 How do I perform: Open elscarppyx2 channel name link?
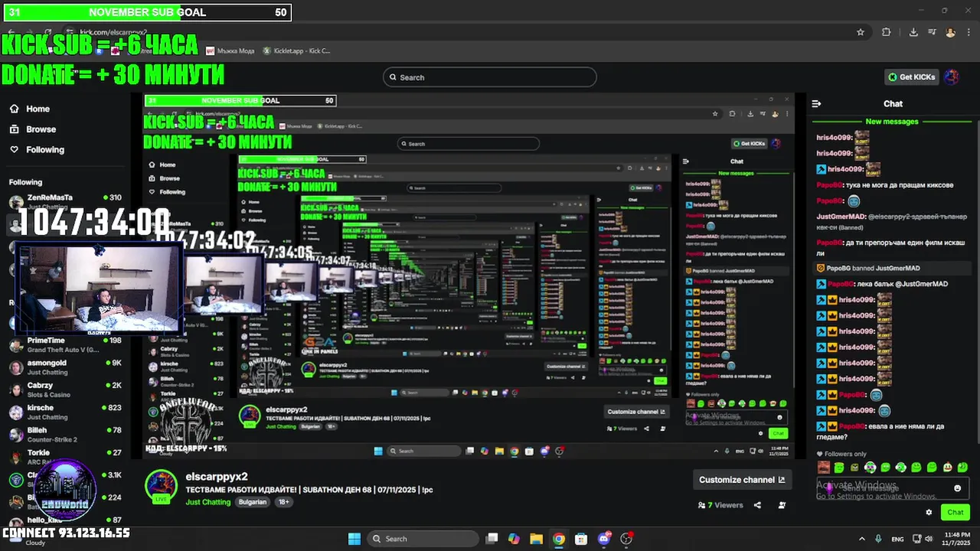click(217, 477)
